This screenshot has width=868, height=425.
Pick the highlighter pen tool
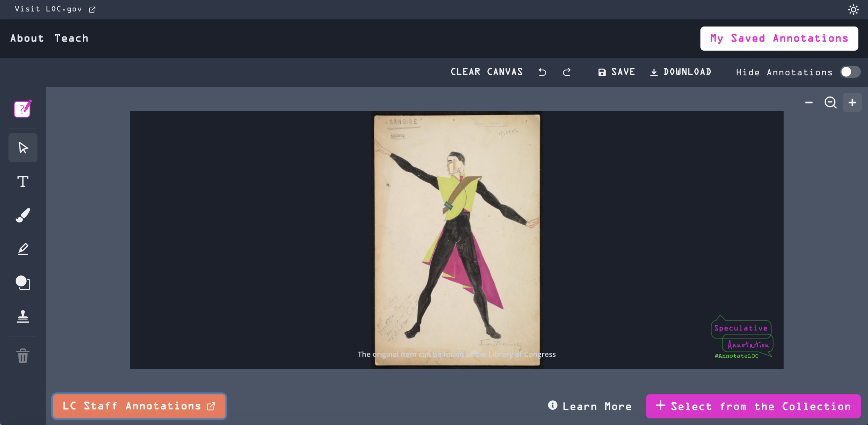tap(23, 249)
